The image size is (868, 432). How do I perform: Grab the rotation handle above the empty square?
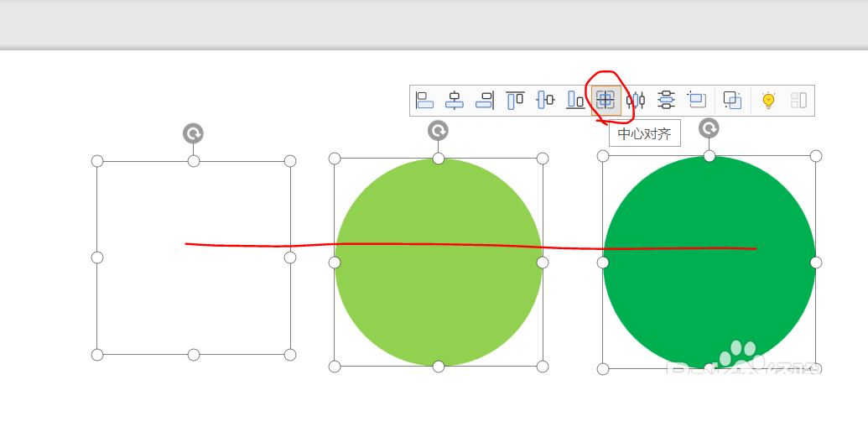pyautogui.click(x=193, y=133)
